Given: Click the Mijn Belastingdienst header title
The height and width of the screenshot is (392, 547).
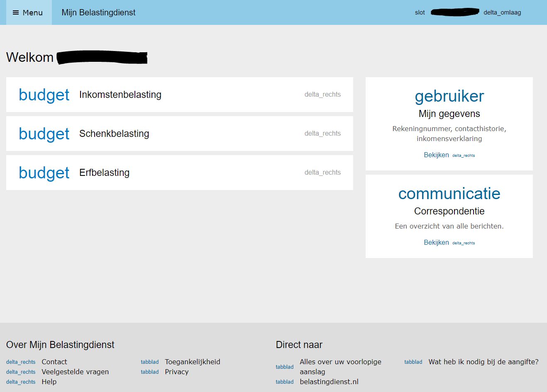Looking at the screenshot, I should 98,12.
